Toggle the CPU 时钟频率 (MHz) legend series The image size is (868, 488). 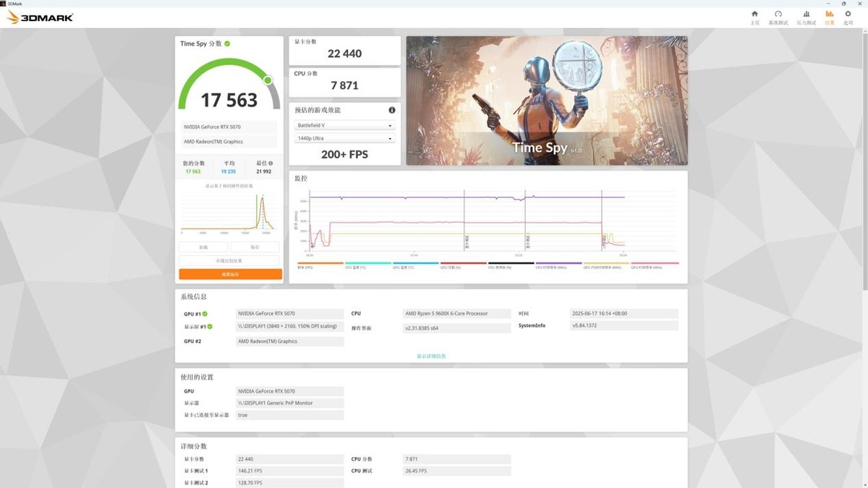coord(558,265)
